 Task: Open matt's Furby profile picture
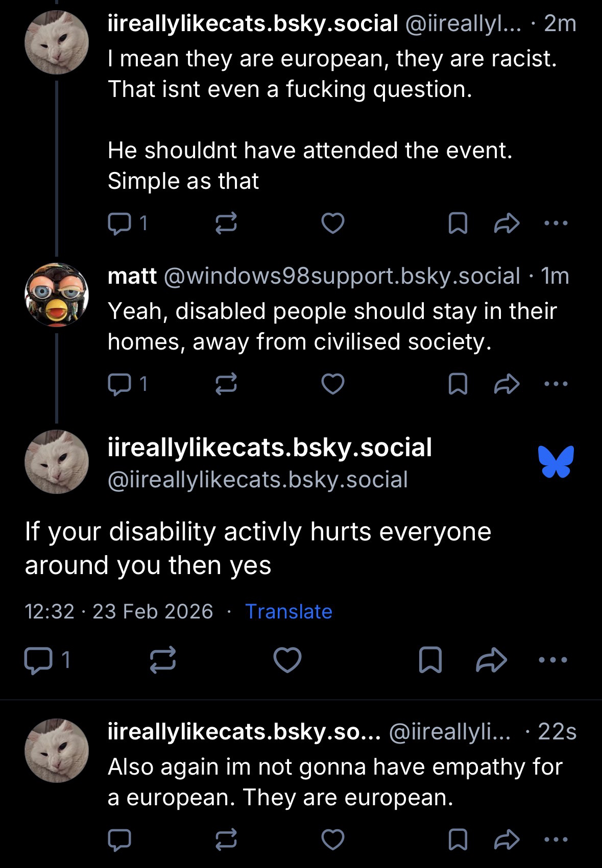56,295
